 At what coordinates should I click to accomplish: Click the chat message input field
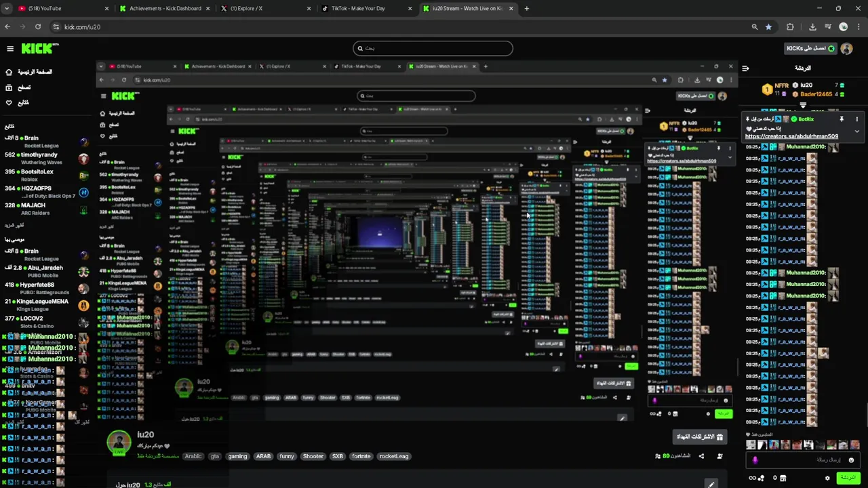pyautogui.click(x=802, y=460)
